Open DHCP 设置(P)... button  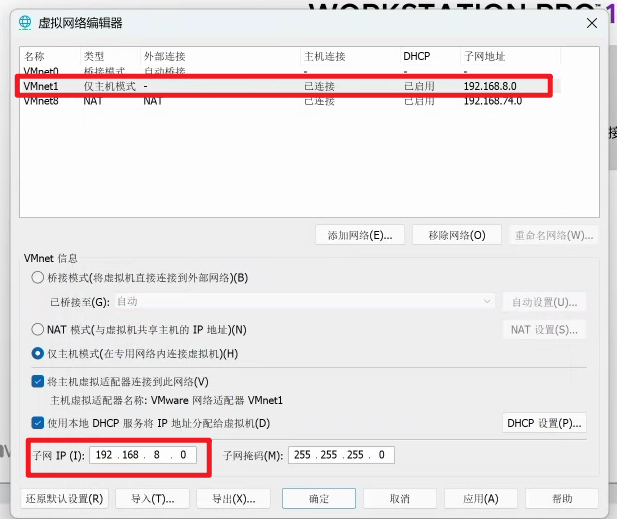click(544, 423)
